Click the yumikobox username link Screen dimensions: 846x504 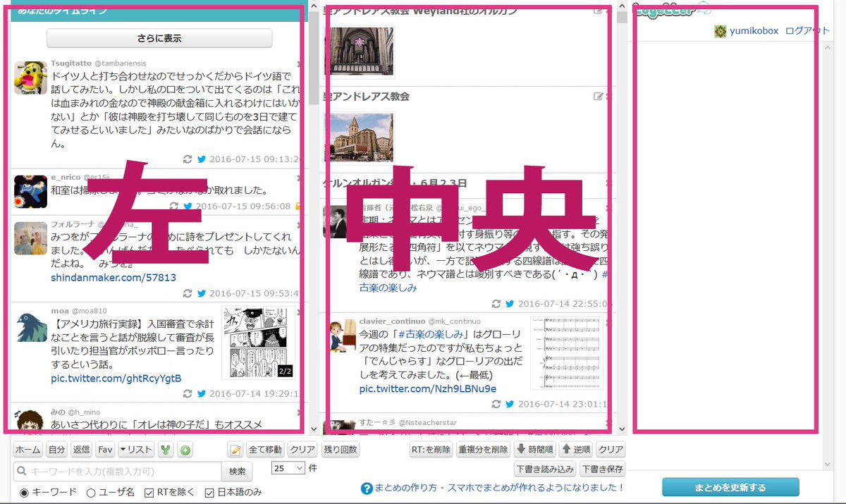tap(754, 31)
